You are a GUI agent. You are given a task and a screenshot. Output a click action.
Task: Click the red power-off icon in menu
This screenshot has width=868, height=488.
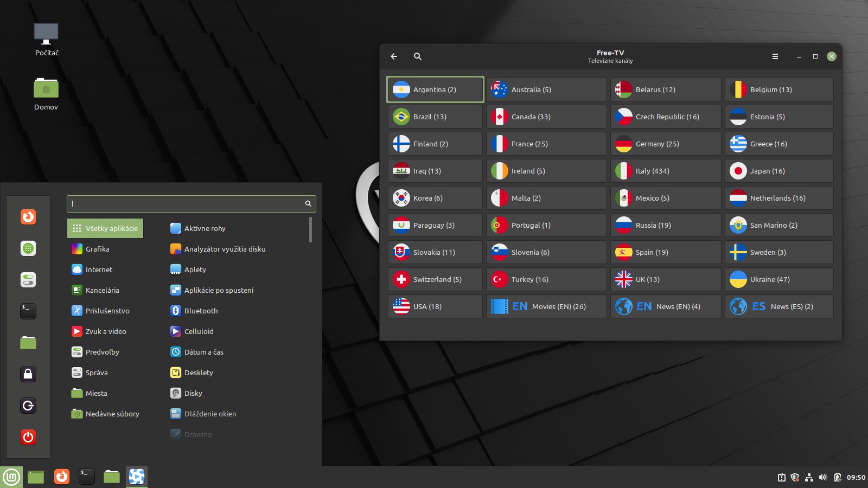[x=28, y=437]
